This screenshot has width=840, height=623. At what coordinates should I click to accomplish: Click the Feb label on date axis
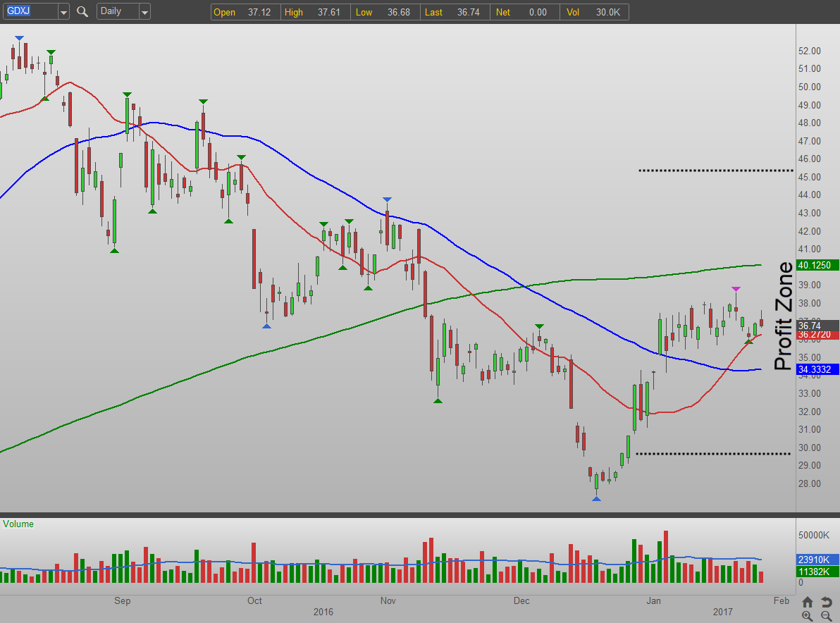(781, 600)
